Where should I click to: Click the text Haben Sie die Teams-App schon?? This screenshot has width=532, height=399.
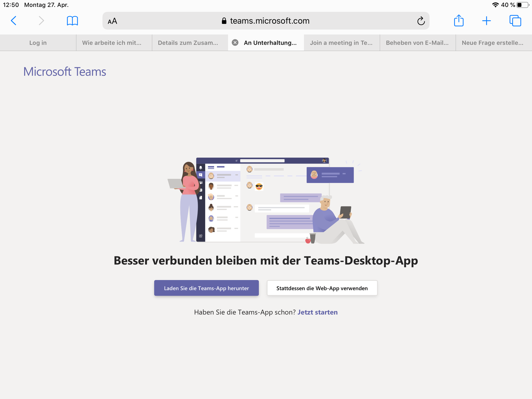tap(245, 312)
